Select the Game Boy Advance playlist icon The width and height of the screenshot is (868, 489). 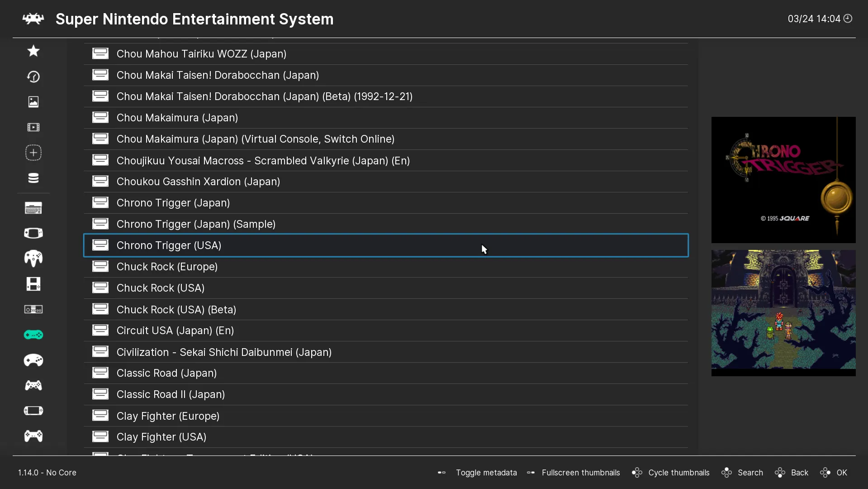(33, 233)
